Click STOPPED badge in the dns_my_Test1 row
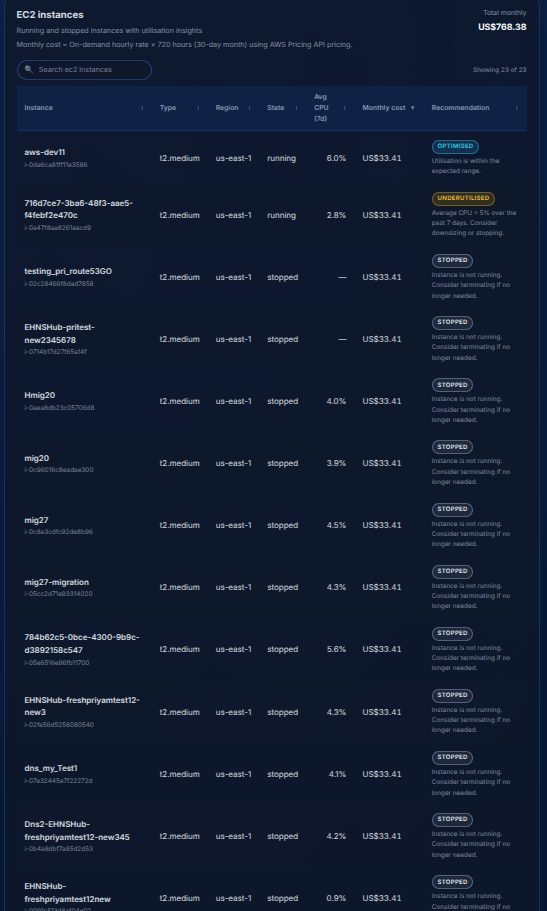Viewport: 547px width, 911px height. click(452, 757)
